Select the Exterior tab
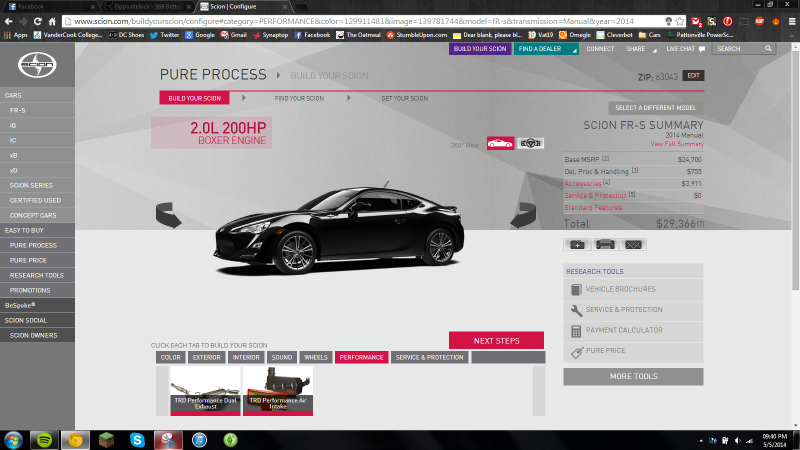 207,358
